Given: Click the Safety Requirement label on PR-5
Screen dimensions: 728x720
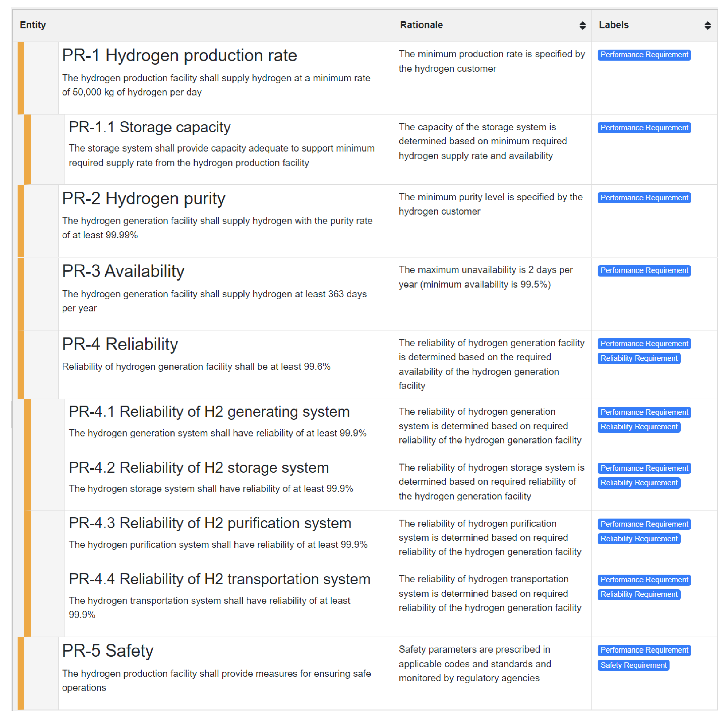Looking at the screenshot, I should (633, 665).
